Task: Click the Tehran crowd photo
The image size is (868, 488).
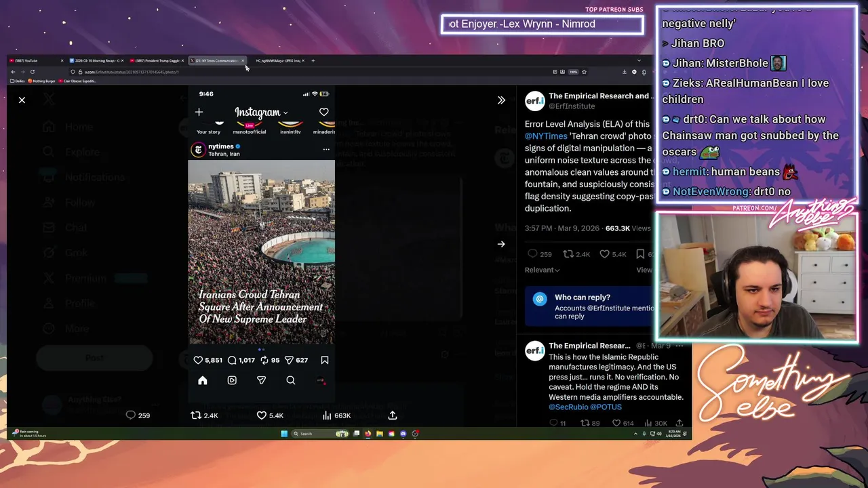Action: (x=261, y=252)
